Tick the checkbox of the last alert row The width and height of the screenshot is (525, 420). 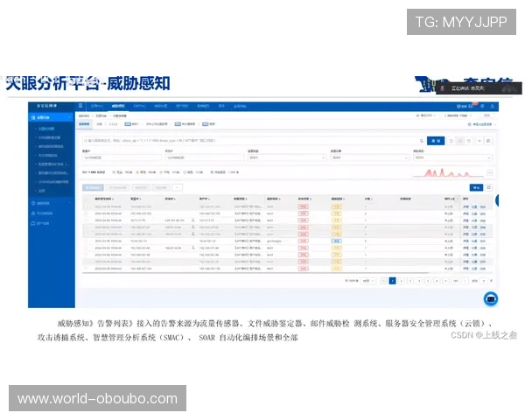pyautogui.click(x=86, y=269)
